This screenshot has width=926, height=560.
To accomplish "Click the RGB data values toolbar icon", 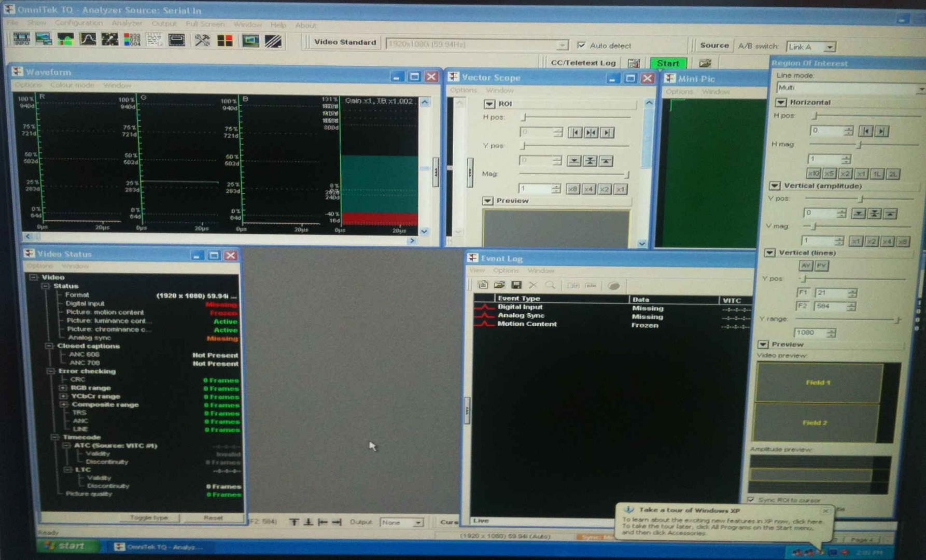I will click(132, 39).
